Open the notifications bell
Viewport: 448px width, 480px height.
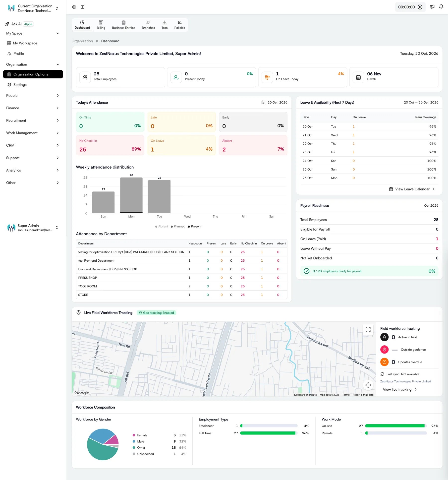tap(441, 7)
